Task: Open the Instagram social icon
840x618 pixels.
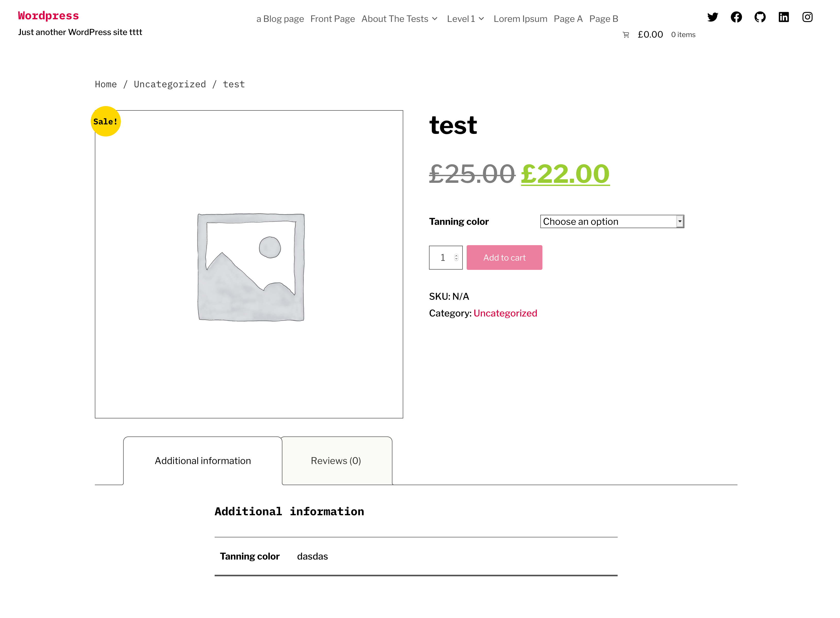Action: [x=807, y=17]
